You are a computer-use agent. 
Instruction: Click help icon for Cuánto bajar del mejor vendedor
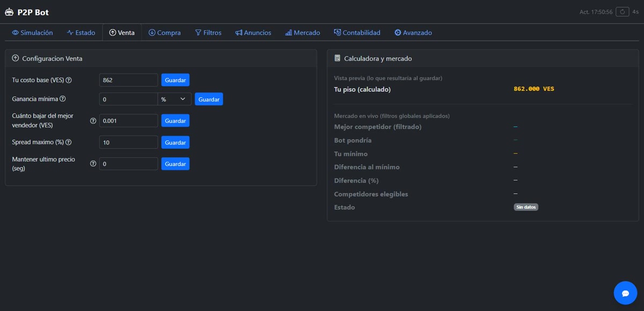point(93,121)
